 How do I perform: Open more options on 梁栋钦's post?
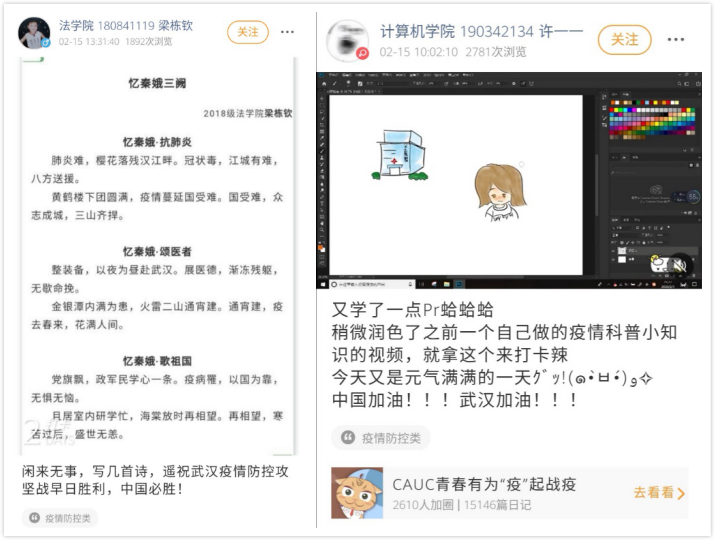pos(288,32)
